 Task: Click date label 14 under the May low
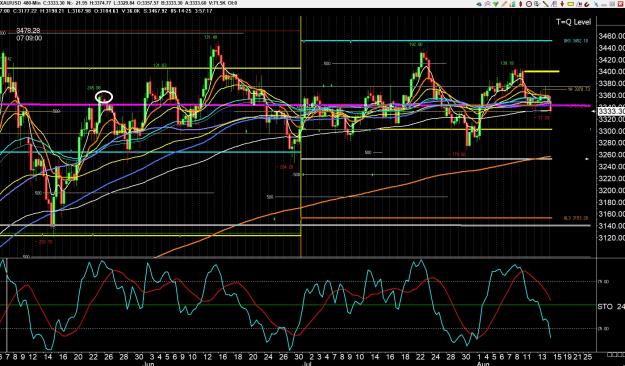coord(47,357)
